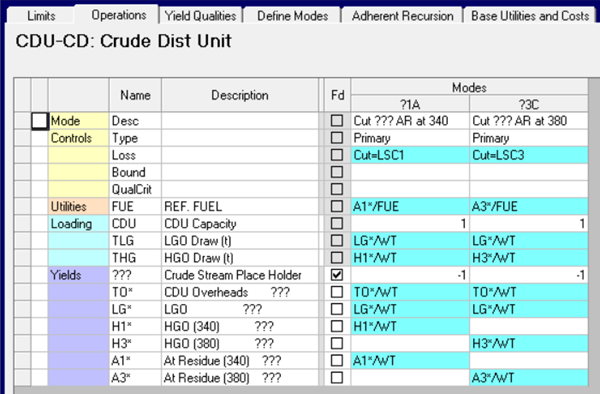Select At Residue (340) description cell
The height and width of the screenshot is (394, 600).
tap(240, 360)
